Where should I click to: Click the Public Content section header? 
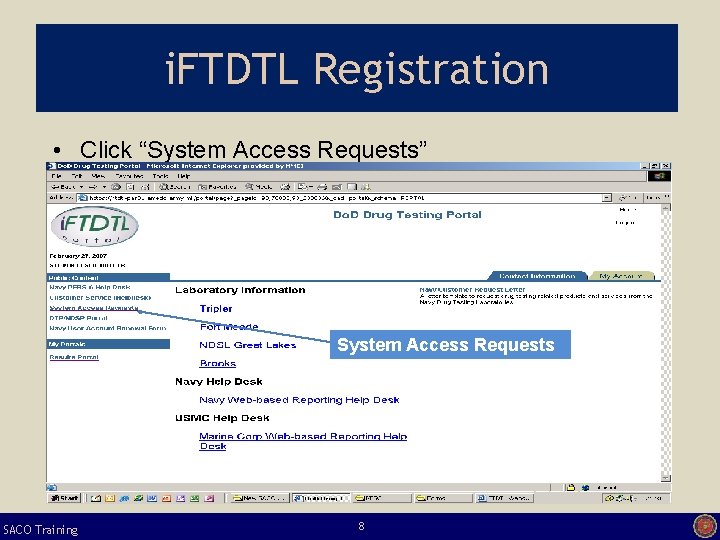tap(108, 277)
